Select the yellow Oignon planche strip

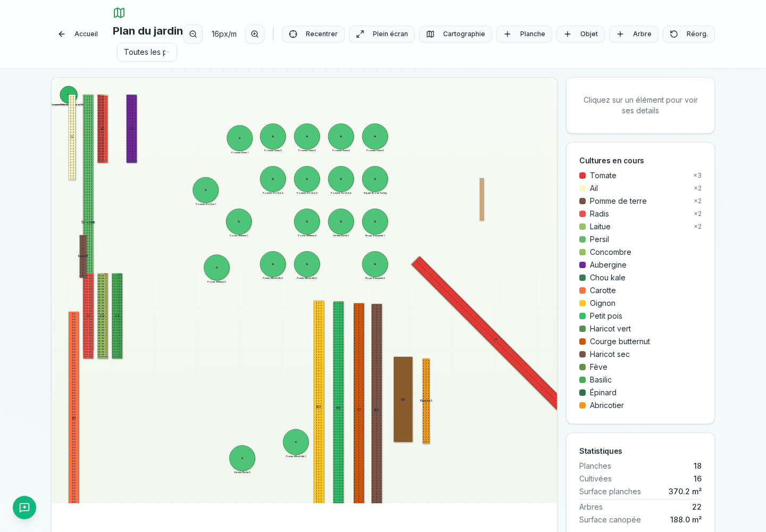tap(319, 402)
